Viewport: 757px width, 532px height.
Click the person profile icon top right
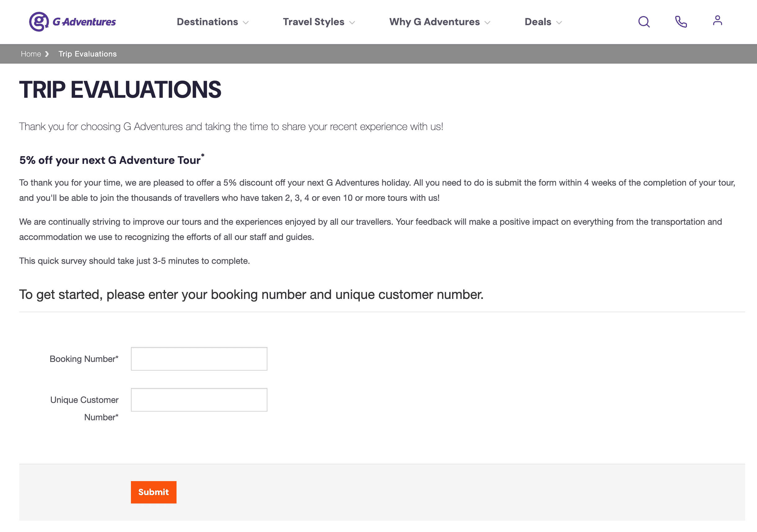click(x=717, y=21)
